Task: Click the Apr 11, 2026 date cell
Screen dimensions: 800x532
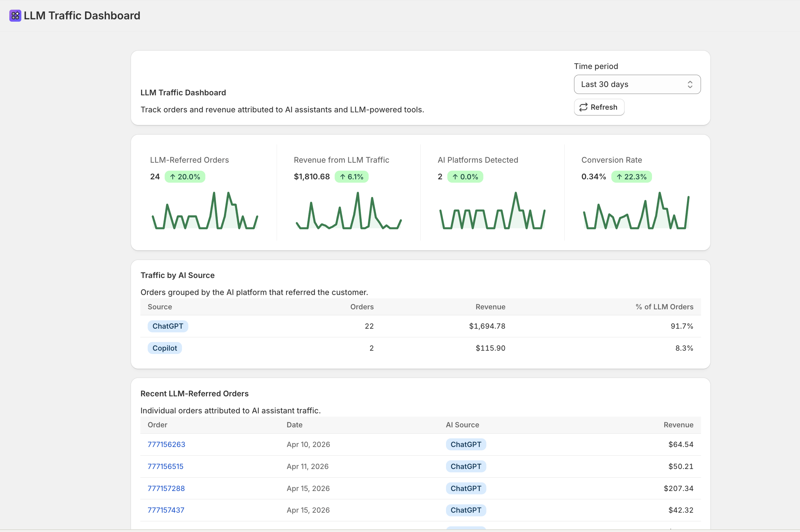Action: tap(307, 467)
